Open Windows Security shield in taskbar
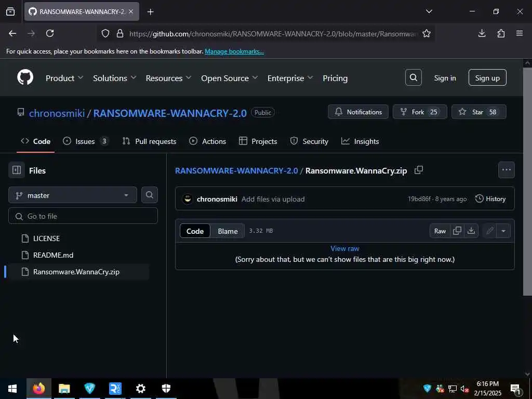 click(x=166, y=389)
